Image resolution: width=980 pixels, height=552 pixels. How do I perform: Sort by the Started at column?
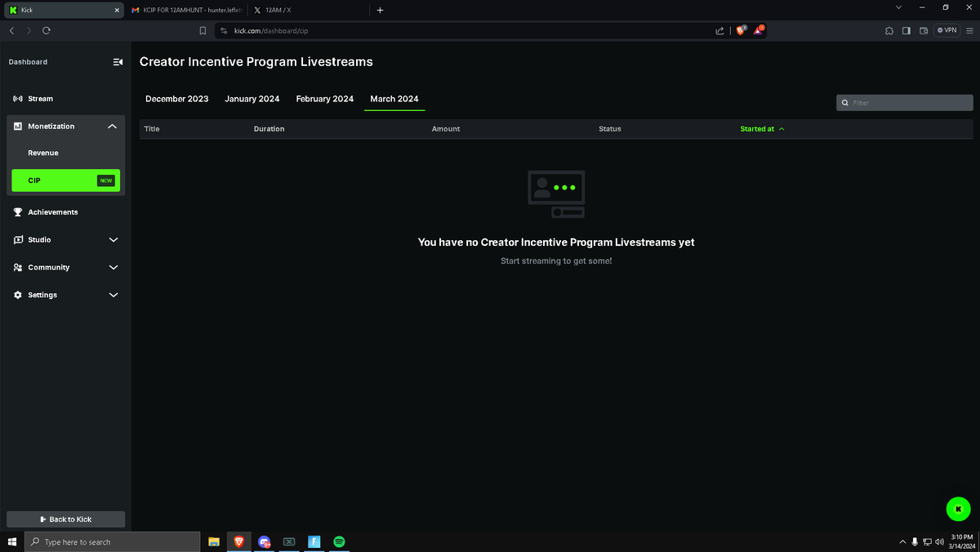[762, 129]
